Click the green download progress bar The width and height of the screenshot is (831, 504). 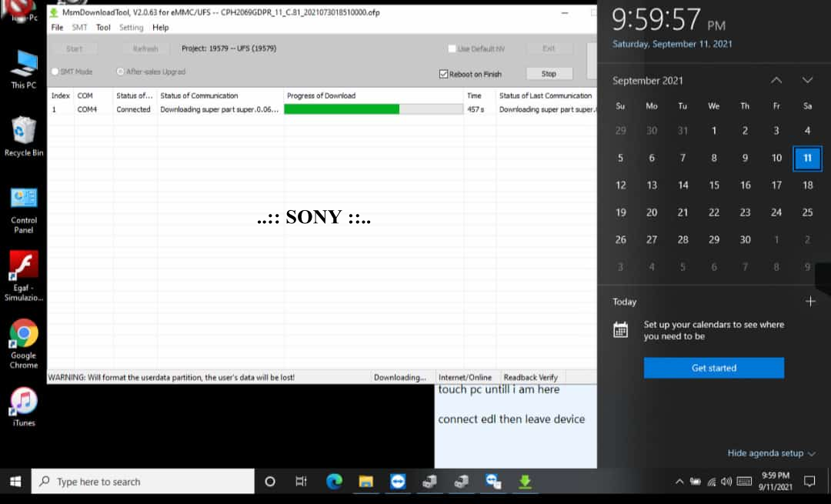pyautogui.click(x=373, y=109)
